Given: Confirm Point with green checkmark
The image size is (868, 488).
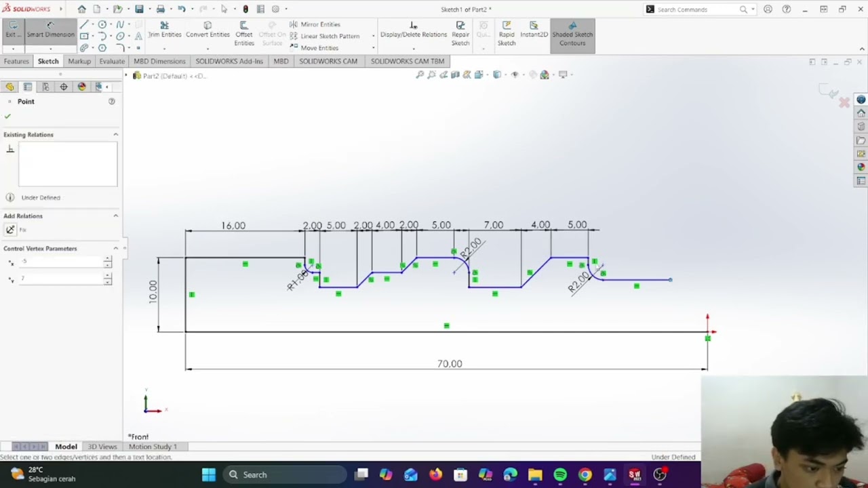Looking at the screenshot, I should (x=7, y=117).
